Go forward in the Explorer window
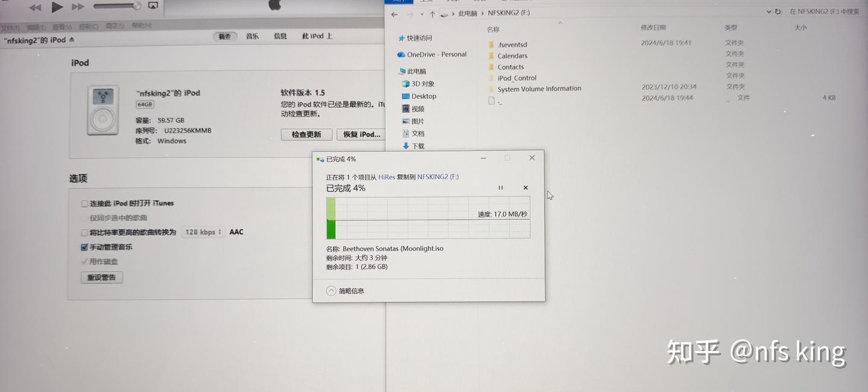This screenshot has height=392, width=868. coord(410,14)
